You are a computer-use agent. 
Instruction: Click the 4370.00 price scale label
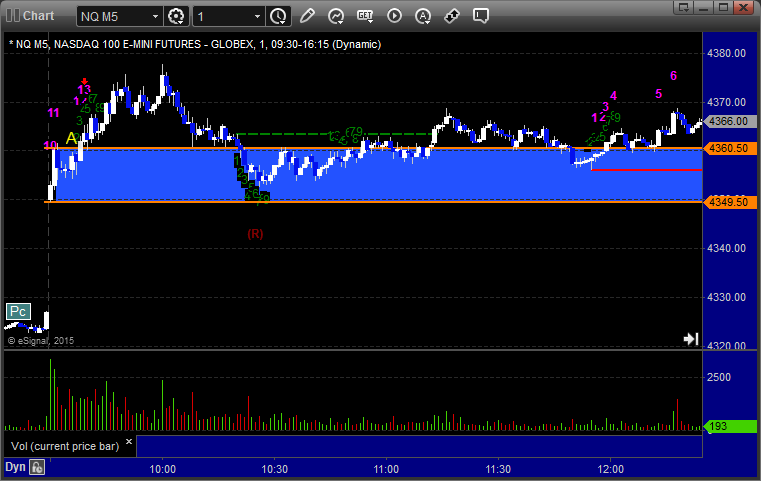tap(727, 102)
